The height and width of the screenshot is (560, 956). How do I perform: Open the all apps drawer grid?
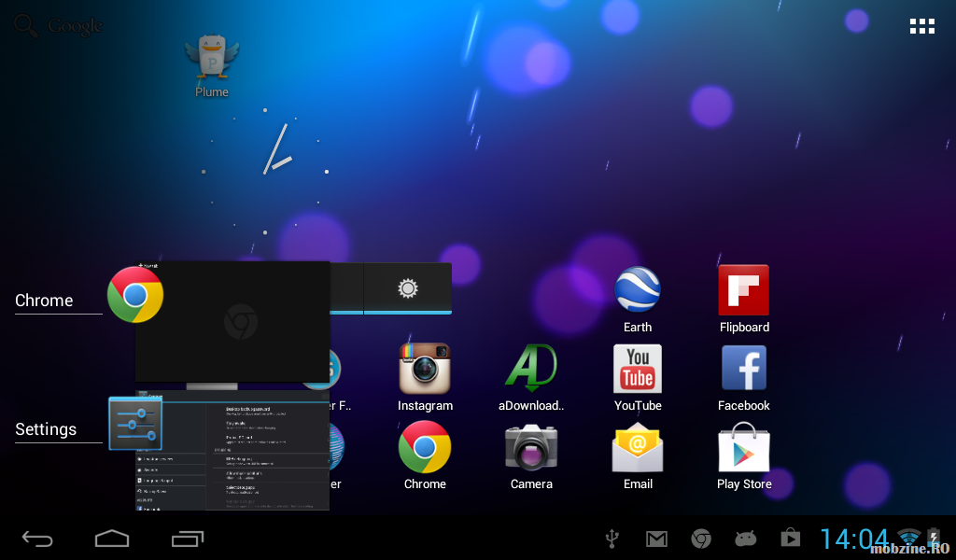(921, 26)
